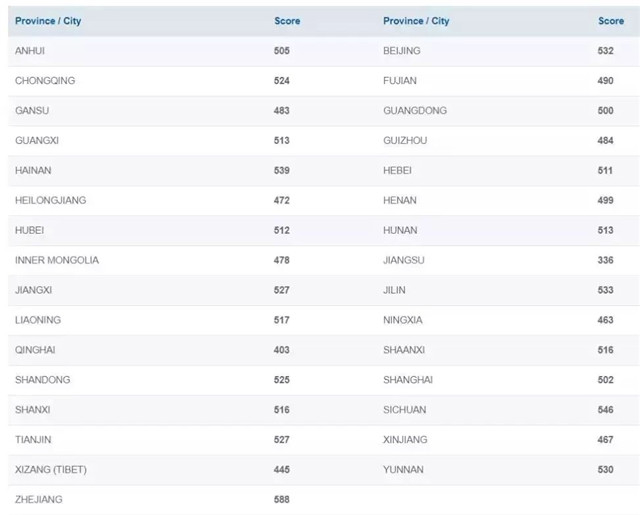This screenshot has width=640, height=515.
Task: Click the HEILONGJIANG entry
Action: click(x=51, y=200)
